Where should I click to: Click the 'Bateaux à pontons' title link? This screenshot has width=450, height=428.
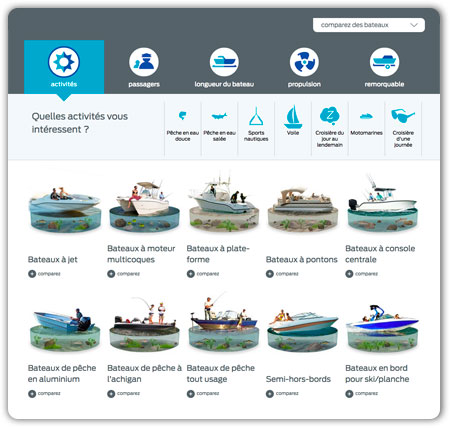[x=302, y=259]
